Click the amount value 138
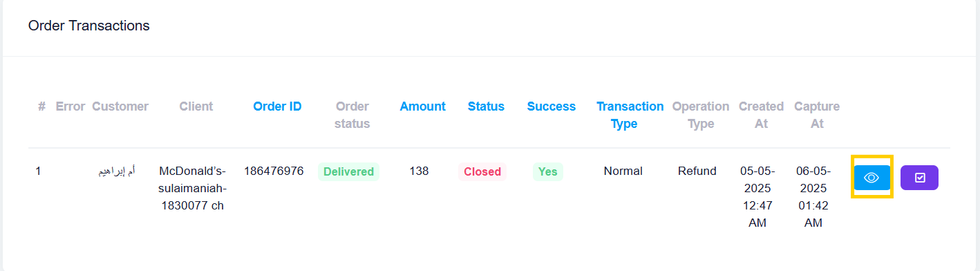980x271 pixels. [419, 171]
